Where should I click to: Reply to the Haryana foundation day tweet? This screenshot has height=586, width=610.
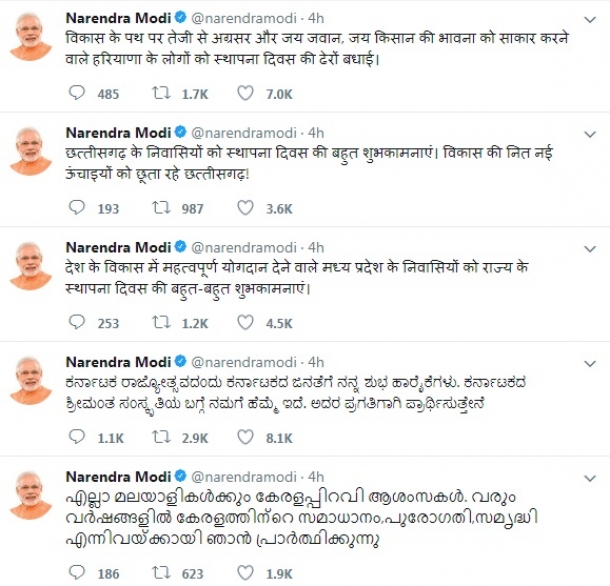click(x=78, y=93)
